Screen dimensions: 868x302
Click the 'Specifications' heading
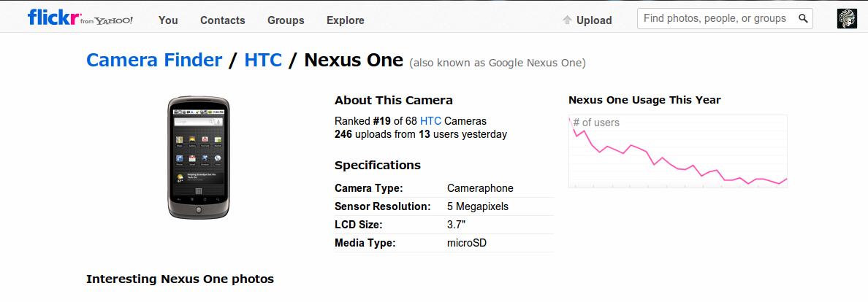point(378,166)
